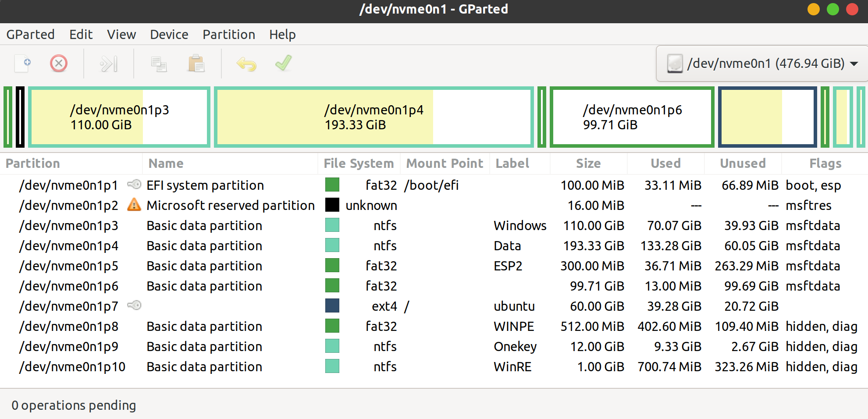Open the View menu

click(x=121, y=35)
